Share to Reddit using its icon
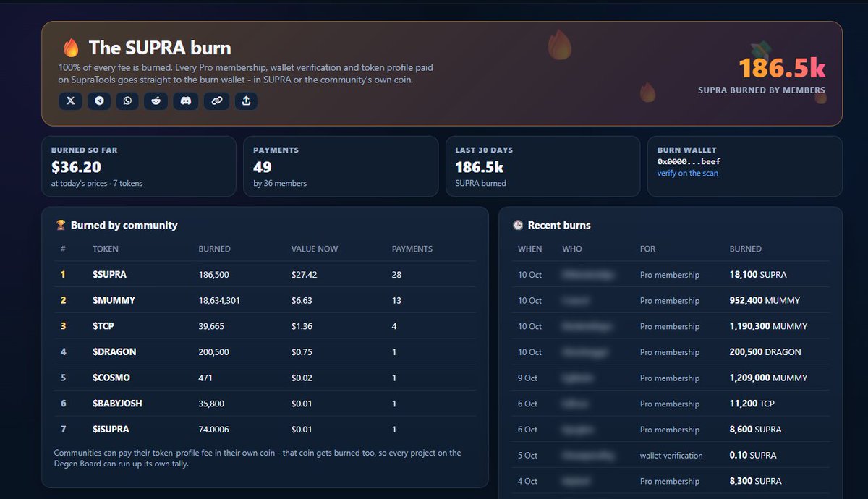Screen dimensions: 868x499 [156, 101]
